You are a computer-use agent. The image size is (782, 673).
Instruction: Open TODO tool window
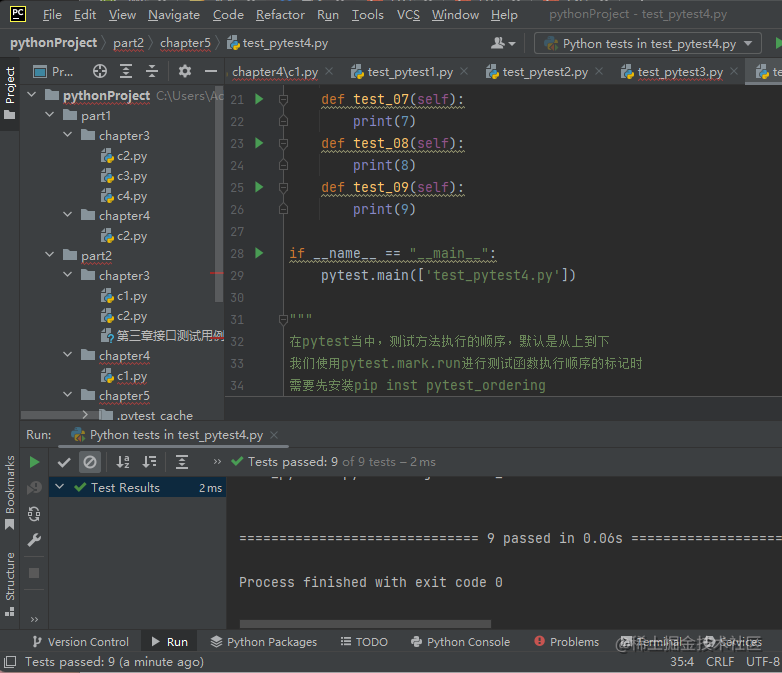coord(364,642)
